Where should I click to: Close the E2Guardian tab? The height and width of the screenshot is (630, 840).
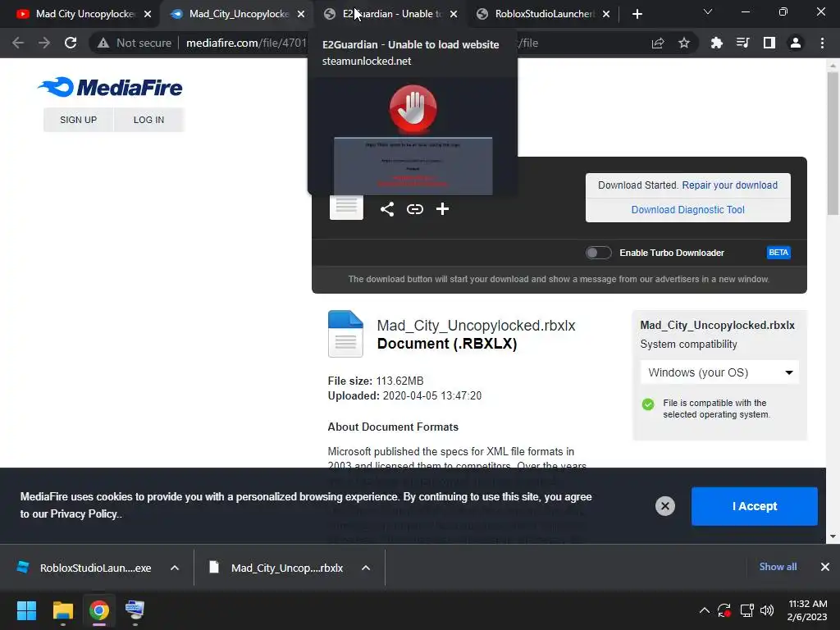[454, 14]
